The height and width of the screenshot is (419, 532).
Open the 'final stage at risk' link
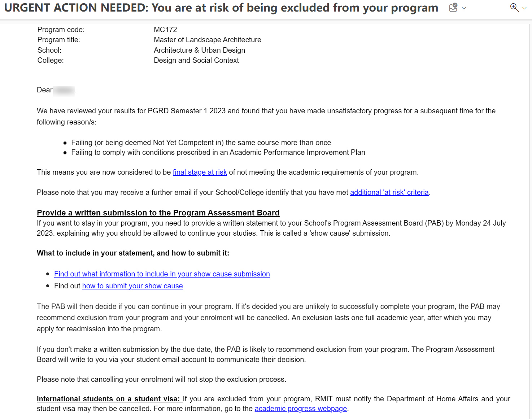[x=200, y=172]
